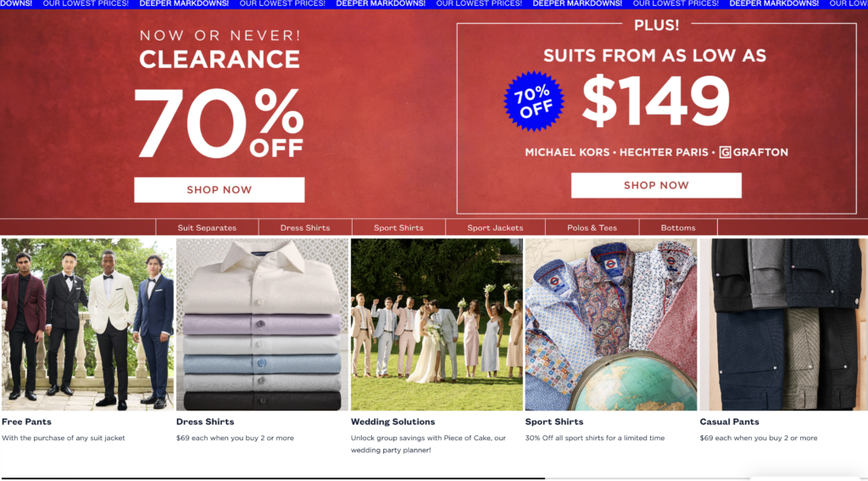
Task: Click the Casual Pants heading link
Action: coord(730,422)
